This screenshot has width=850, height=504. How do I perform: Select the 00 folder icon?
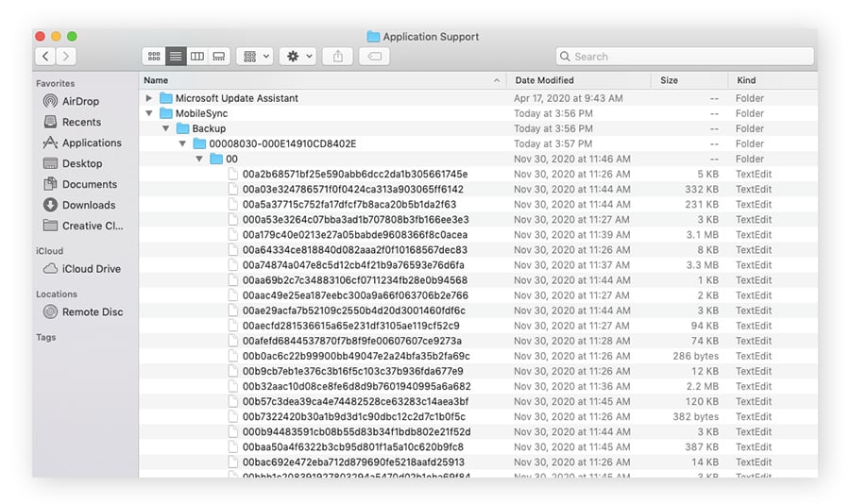pyautogui.click(x=217, y=159)
